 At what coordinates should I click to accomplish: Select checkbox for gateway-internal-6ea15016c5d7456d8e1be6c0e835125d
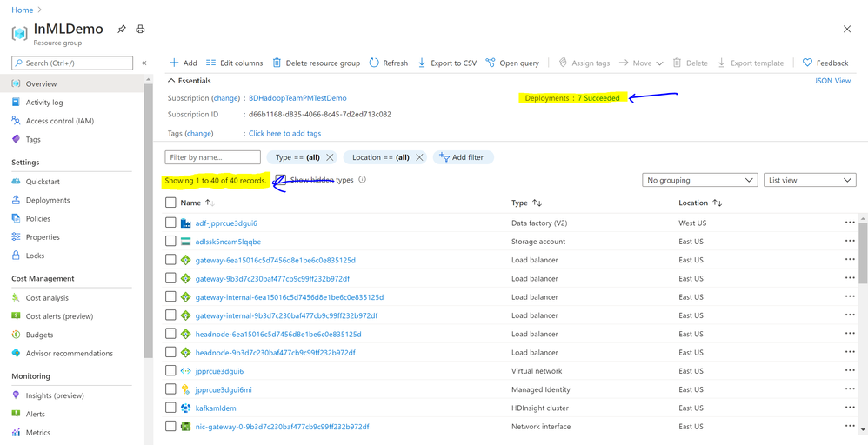point(170,297)
